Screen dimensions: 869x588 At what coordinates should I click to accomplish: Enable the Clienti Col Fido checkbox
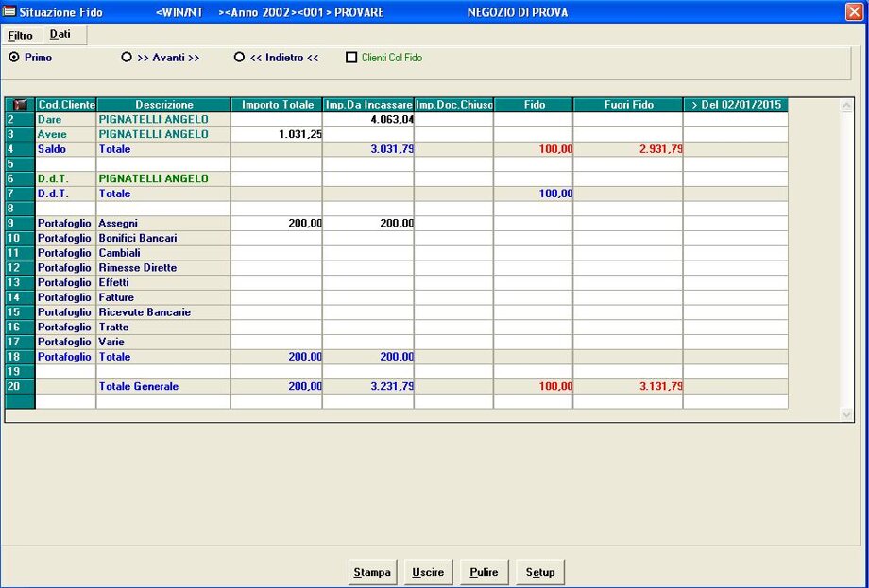(351, 58)
